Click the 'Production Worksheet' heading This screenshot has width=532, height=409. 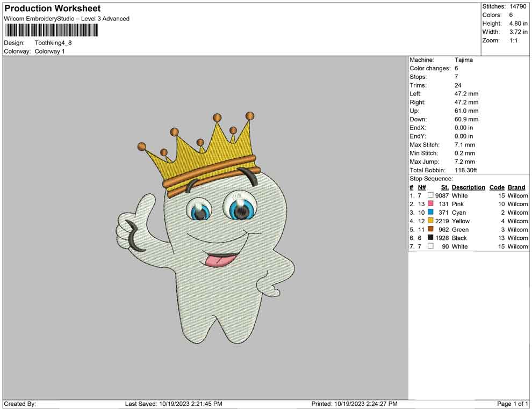[53, 9]
